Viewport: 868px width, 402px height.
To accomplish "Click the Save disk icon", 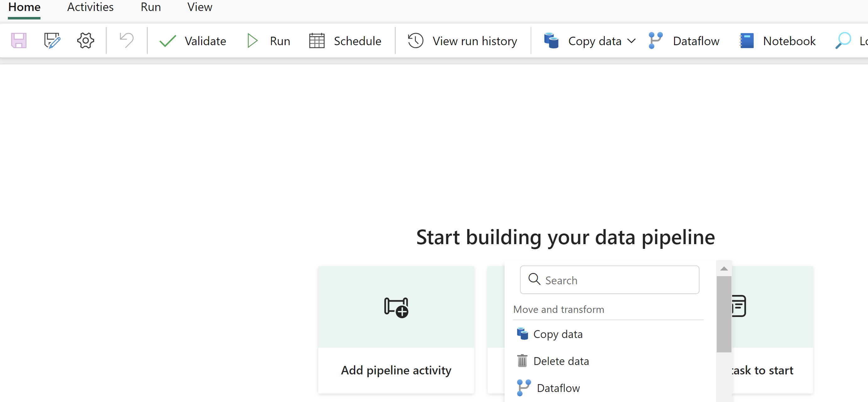I will click(19, 40).
